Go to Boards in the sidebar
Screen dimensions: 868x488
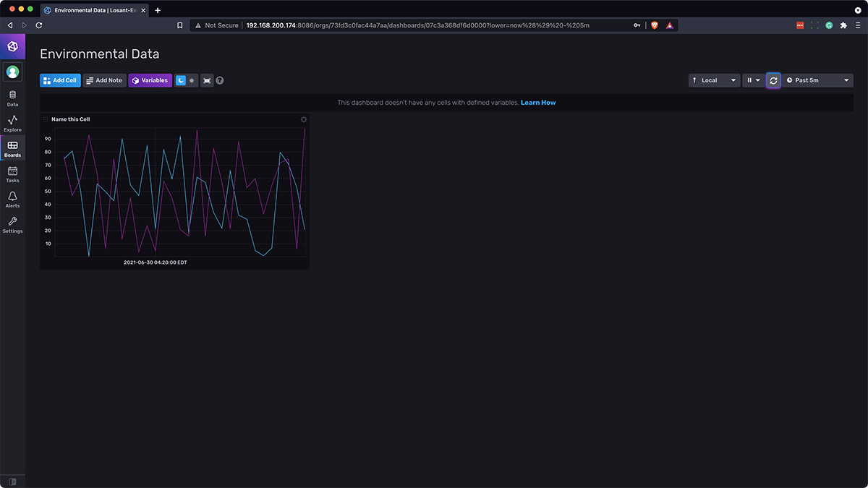[x=12, y=149]
